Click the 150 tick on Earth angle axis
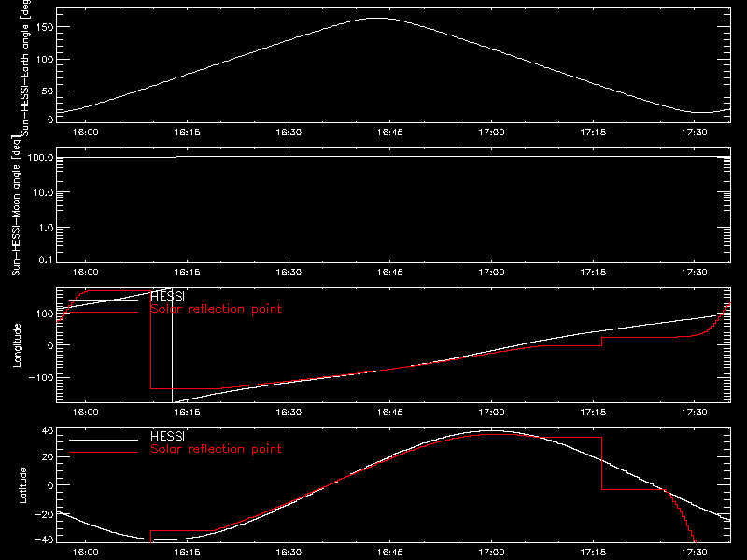Viewport: 747px width, 560px height. coord(45,28)
